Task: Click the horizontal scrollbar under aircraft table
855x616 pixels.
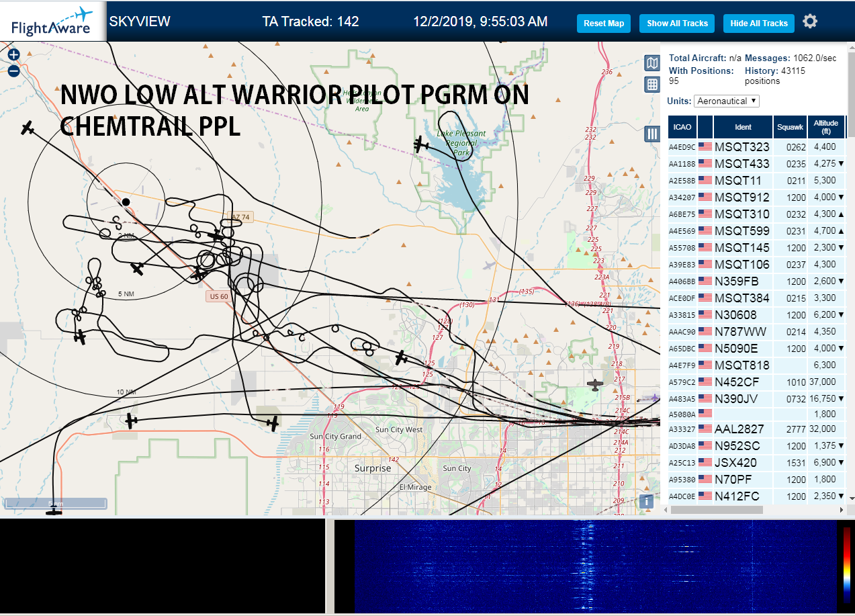Action: 717,510
